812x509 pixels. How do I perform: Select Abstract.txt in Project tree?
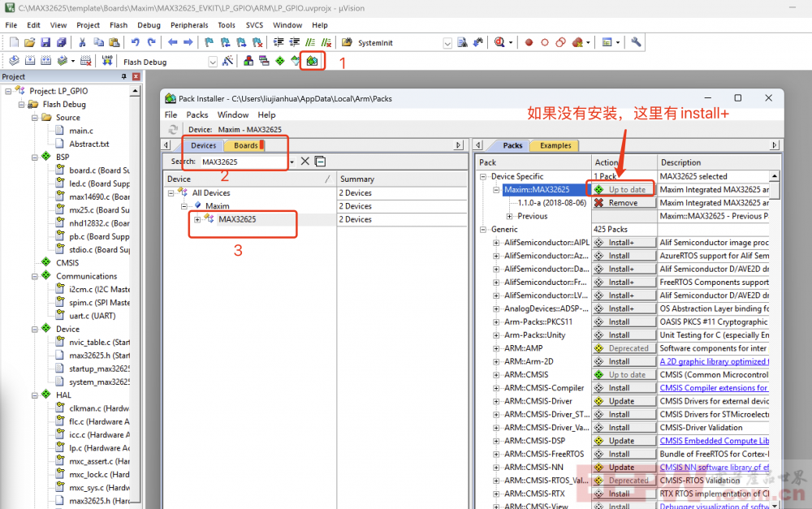89,144
